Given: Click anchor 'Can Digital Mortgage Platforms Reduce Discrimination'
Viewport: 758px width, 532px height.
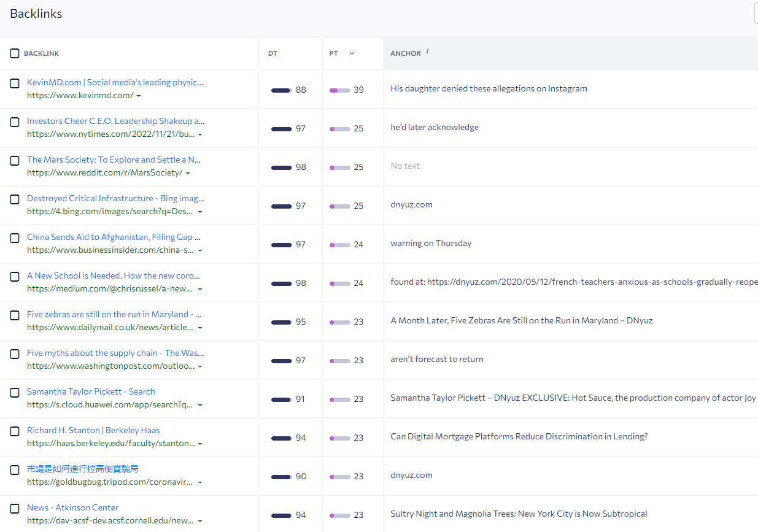Looking at the screenshot, I should point(519,436).
